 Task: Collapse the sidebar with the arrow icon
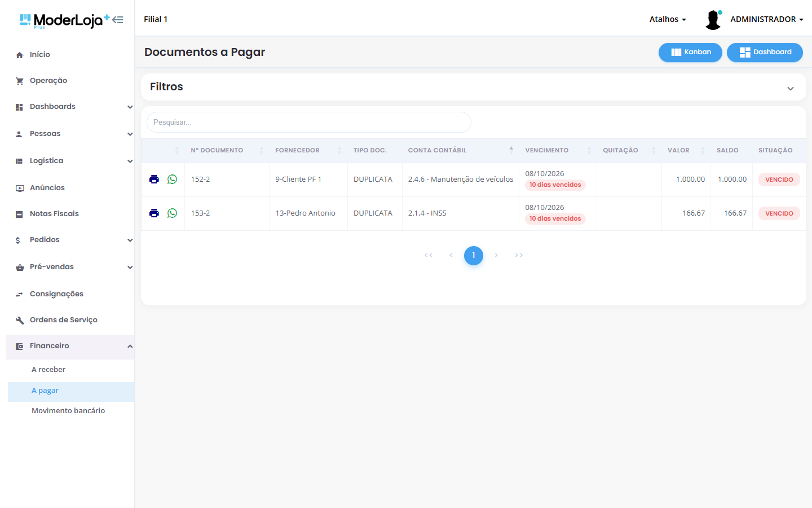point(117,20)
